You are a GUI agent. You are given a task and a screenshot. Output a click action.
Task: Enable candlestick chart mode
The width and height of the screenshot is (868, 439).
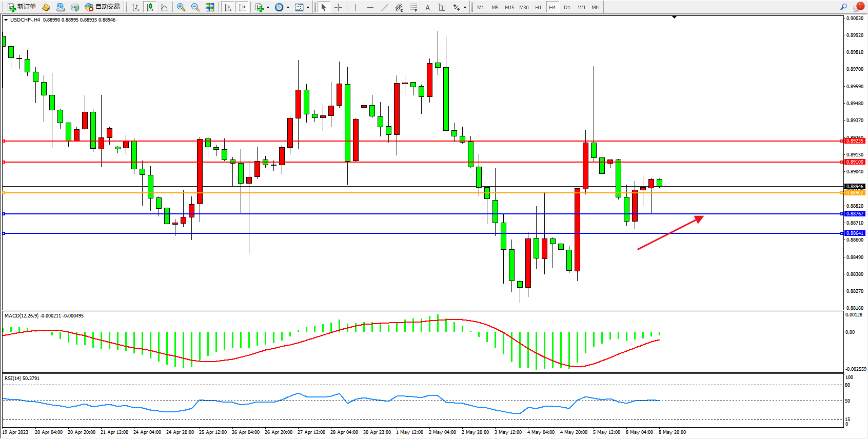tap(150, 7)
